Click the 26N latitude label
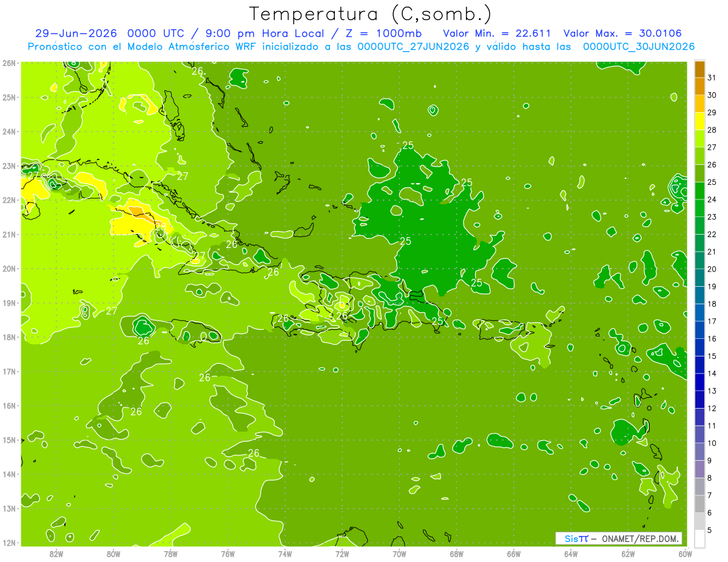 tap(9, 63)
